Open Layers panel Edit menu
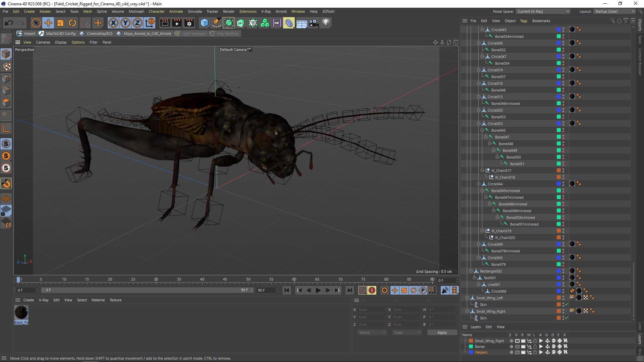The width and height of the screenshot is (644, 362). pyautogui.click(x=489, y=327)
